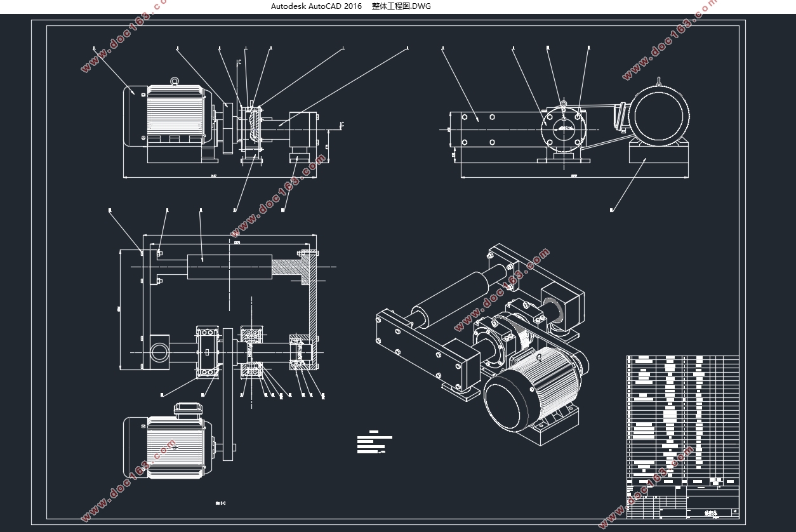Click the title block below parts list
The image size is (796, 532).
tap(683, 502)
